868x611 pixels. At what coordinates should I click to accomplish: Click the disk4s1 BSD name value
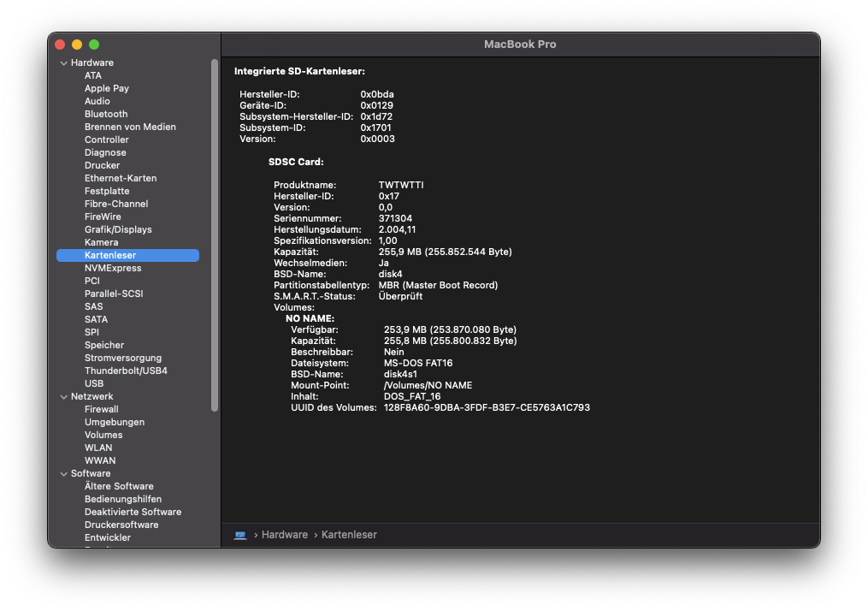coord(400,374)
